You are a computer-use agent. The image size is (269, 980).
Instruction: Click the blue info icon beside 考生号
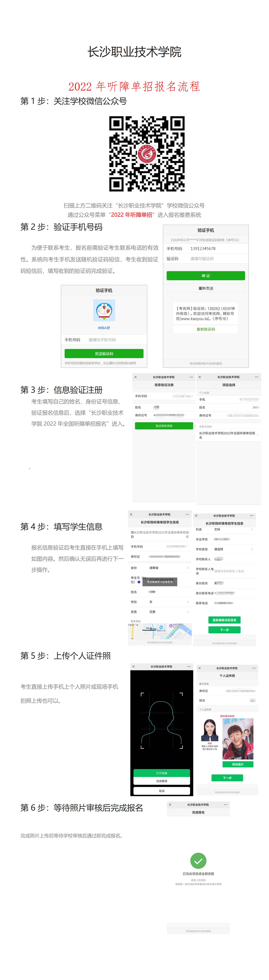pos(139,582)
